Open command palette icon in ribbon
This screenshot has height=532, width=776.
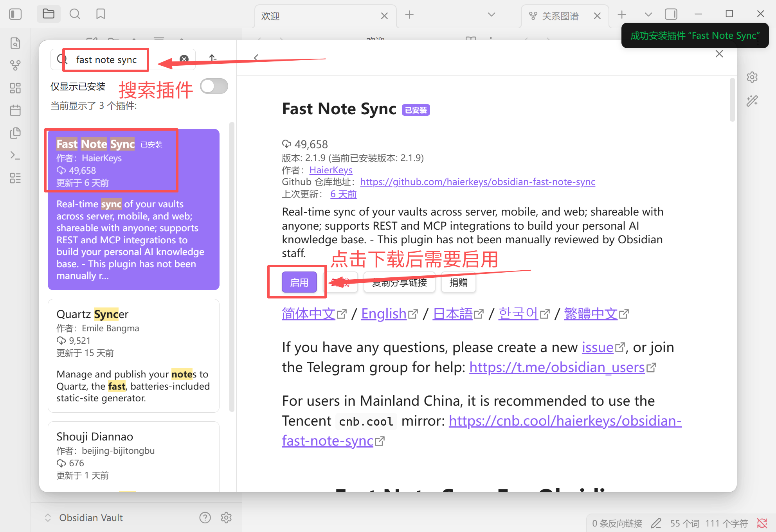(x=15, y=155)
